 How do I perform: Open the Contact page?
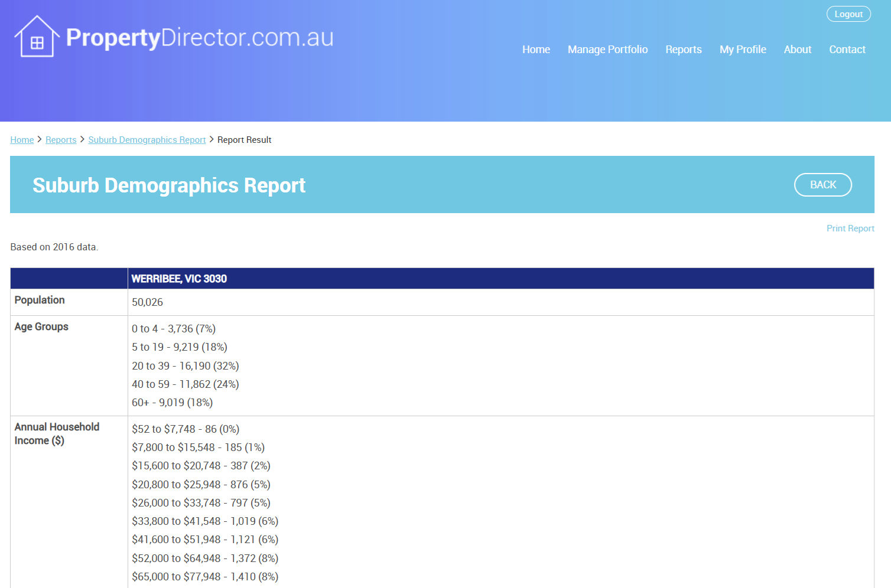click(847, 50)
